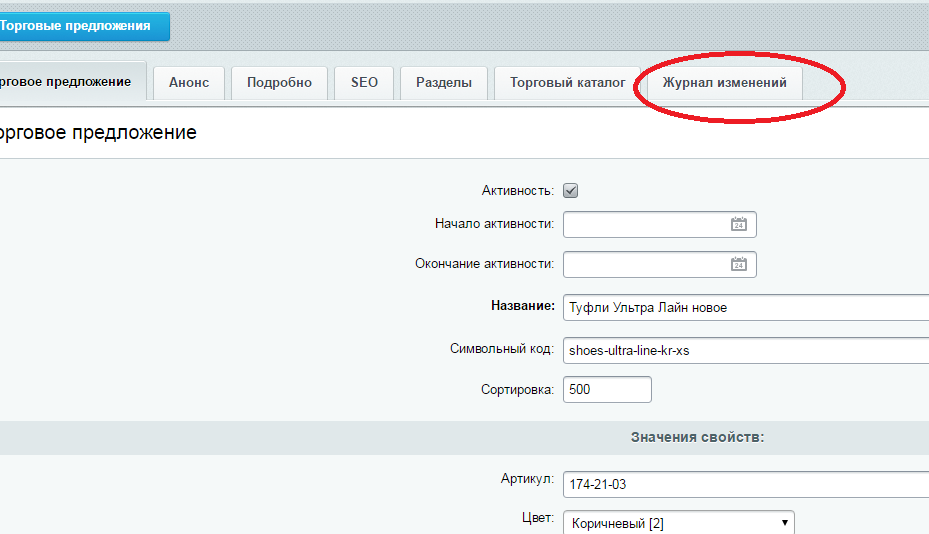
Task: Click the Название field with Туфли Ультра Лайн
Action: (745, 307)
